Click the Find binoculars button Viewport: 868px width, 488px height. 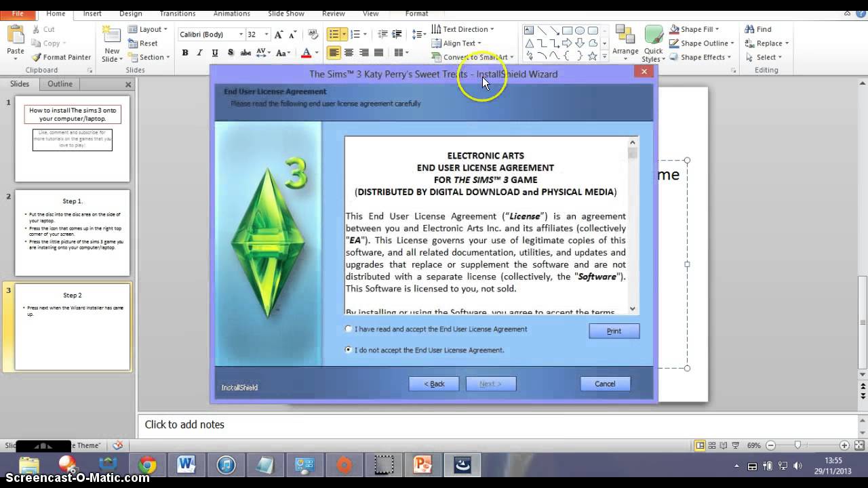[757, 29]
